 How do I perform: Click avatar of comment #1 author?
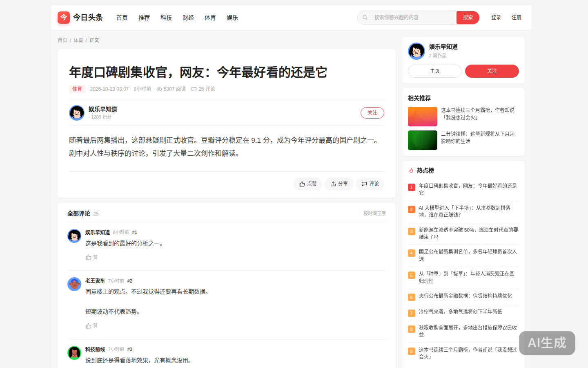click(74, 236)
